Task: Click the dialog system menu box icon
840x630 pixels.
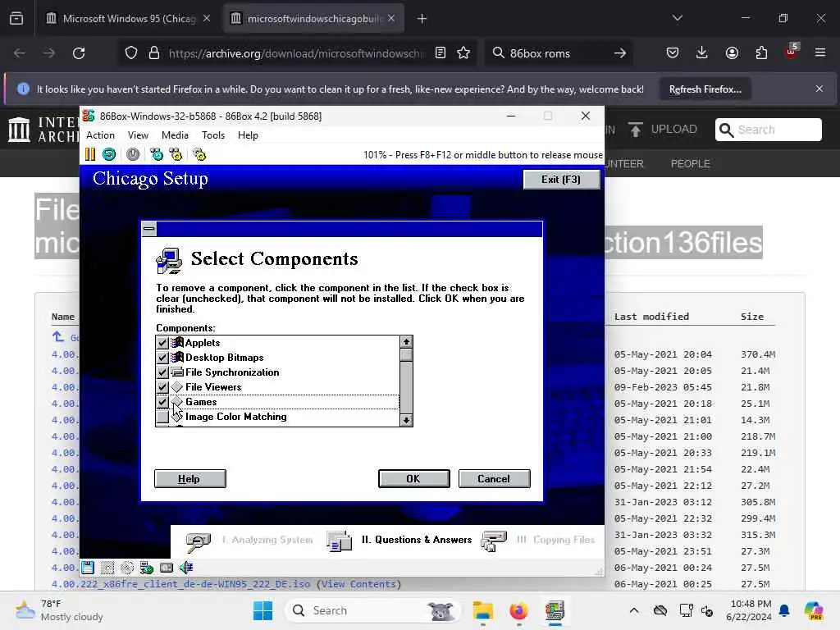Action: point(149,229)
